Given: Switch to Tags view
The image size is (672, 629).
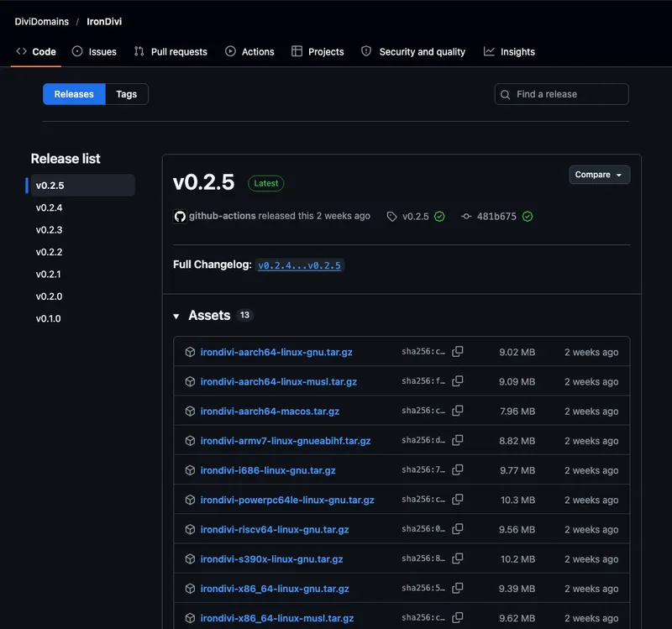Looking at the screenshot, I should 127,94.
